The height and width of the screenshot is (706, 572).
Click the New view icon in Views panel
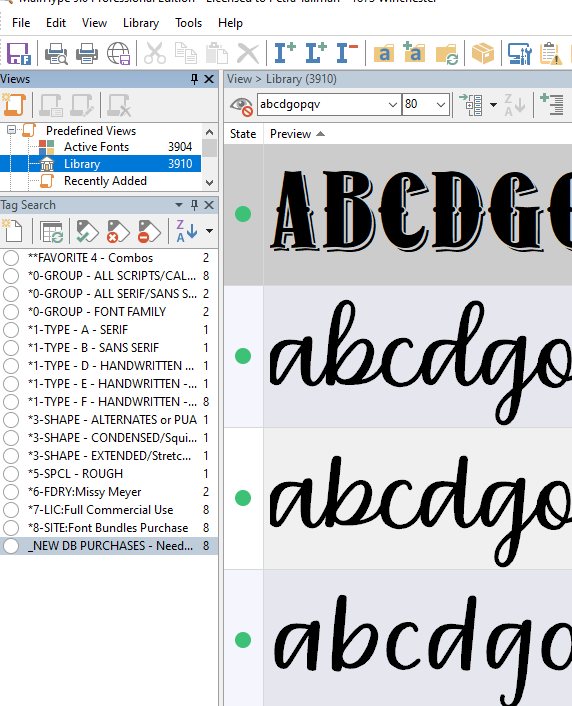point(14,105)
